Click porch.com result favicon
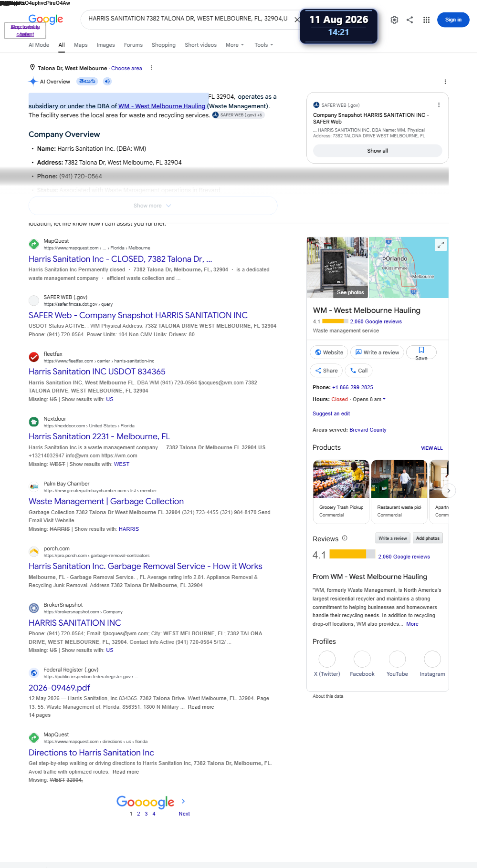The image size is (483, 868). tap(34, 552)
